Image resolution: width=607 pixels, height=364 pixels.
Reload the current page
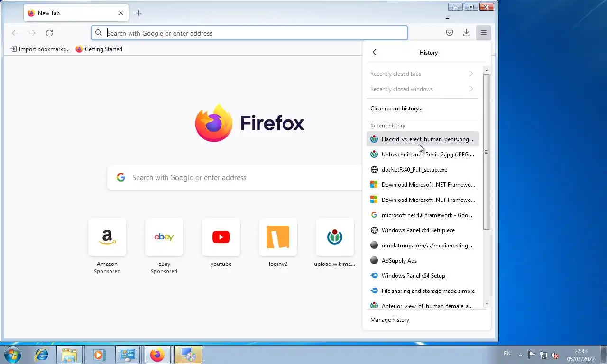[49, 33]
